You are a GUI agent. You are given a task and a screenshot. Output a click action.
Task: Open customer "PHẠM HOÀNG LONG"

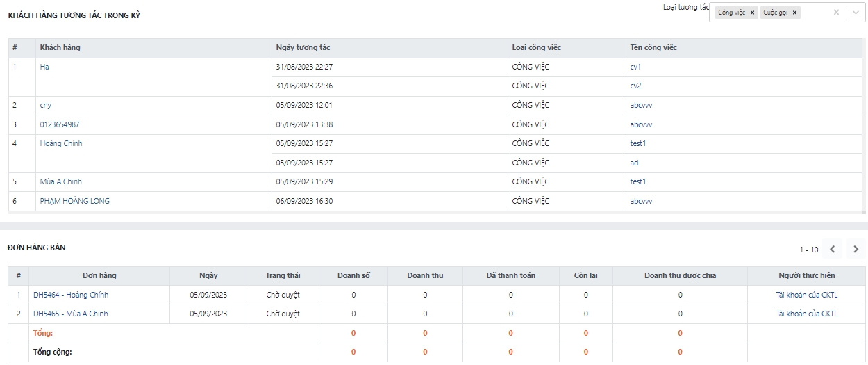74,201
